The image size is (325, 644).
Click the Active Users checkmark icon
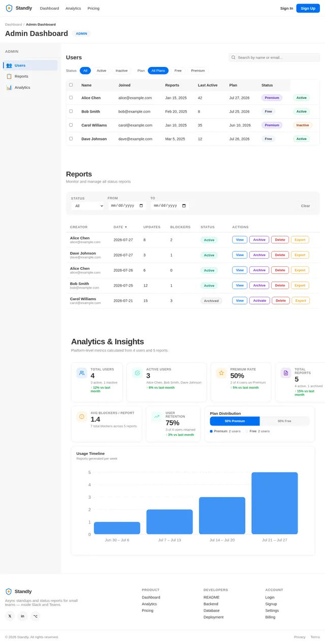pyautogui.click(x=137, y=373)
